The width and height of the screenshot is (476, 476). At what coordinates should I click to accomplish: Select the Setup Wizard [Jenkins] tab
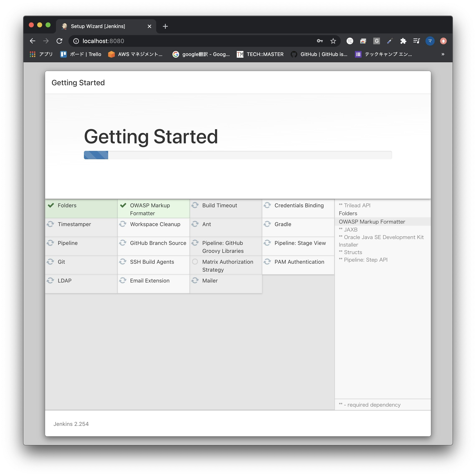tap(98, 26)
